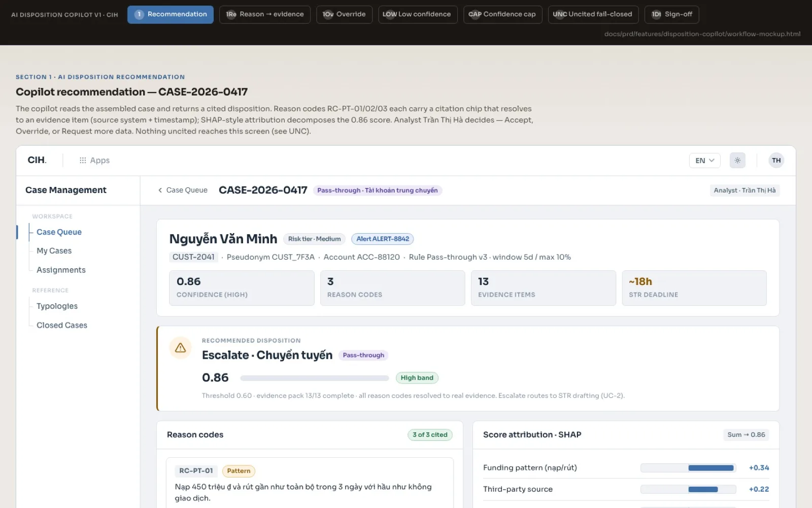Click the 3 Reason Codes card

(392, 288)
